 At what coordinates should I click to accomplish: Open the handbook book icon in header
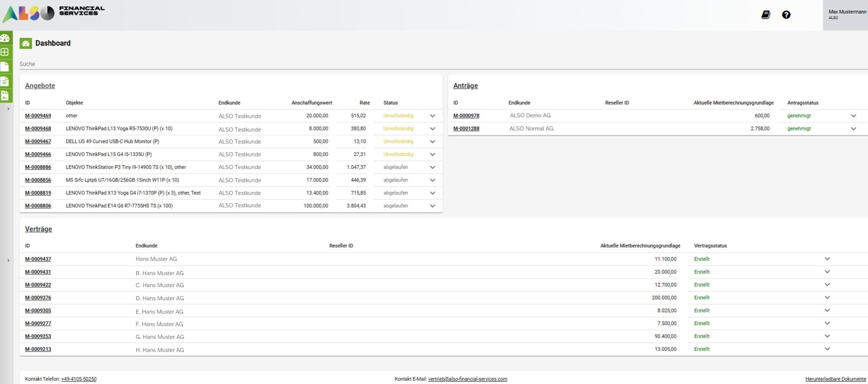(x=766, y=15)
